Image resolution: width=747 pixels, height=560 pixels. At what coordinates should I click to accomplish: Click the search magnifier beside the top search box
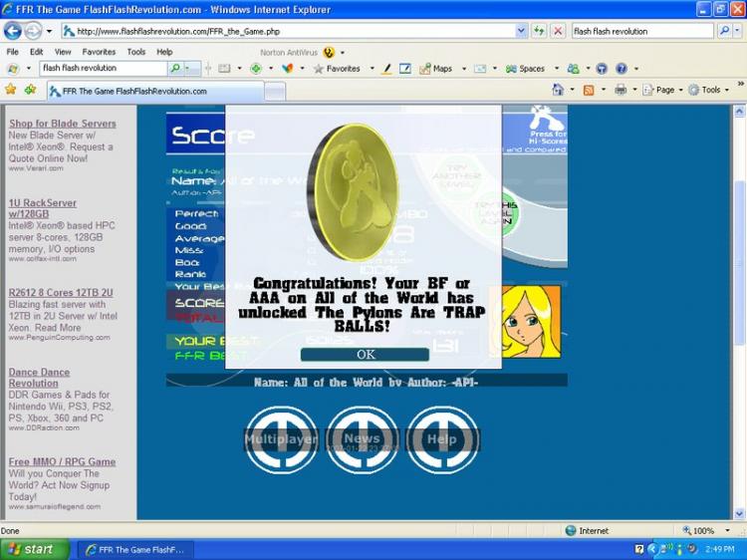[x=725, y=32]
